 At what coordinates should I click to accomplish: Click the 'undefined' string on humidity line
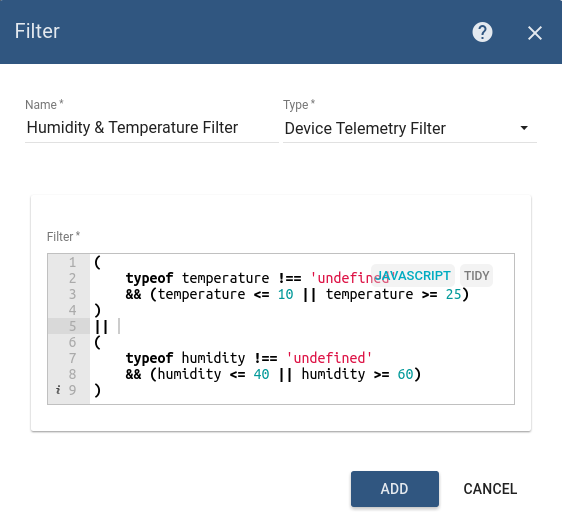tap(329, 358)
